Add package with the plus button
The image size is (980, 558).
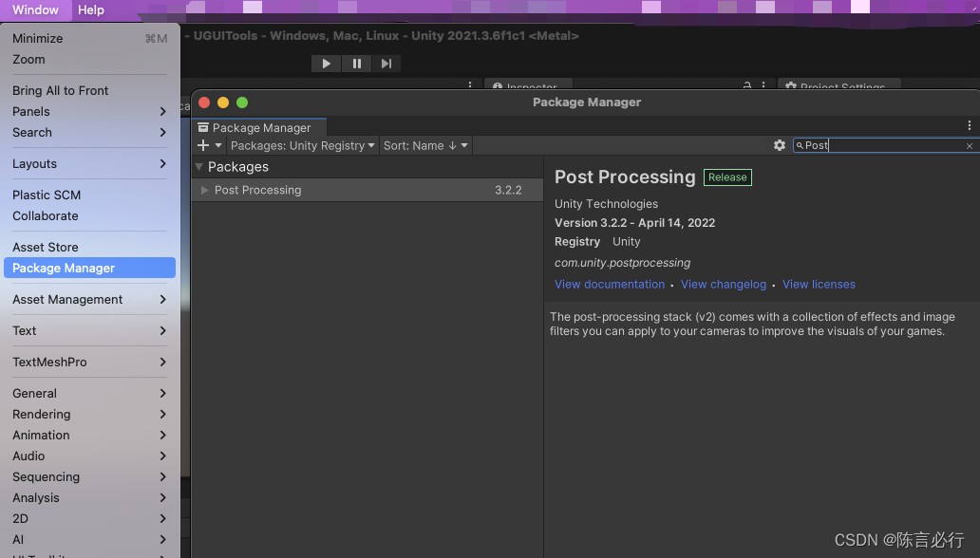point(203,145)
